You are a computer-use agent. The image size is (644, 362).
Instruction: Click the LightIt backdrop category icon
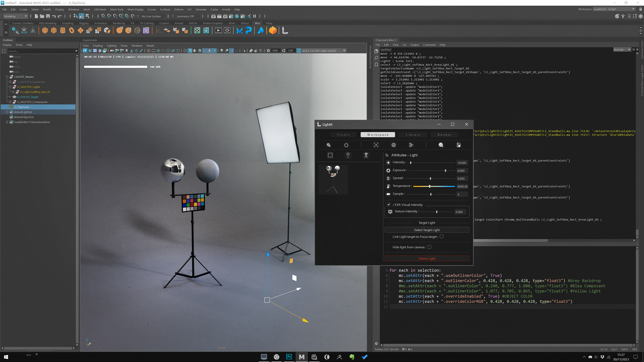click(330, 155)
